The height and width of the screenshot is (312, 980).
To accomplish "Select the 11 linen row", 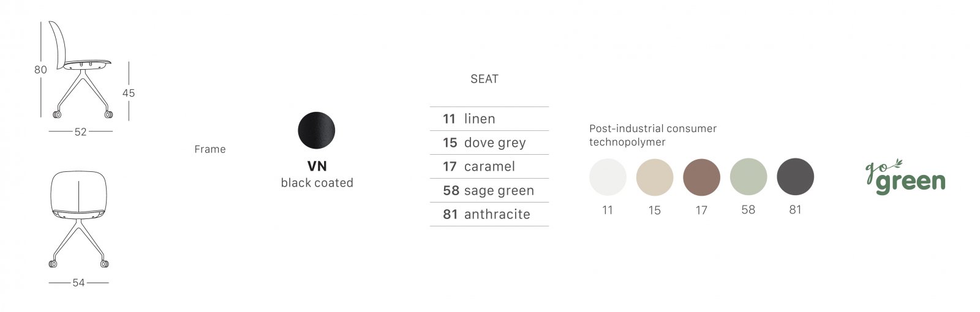I will click(x=489, y=119).
